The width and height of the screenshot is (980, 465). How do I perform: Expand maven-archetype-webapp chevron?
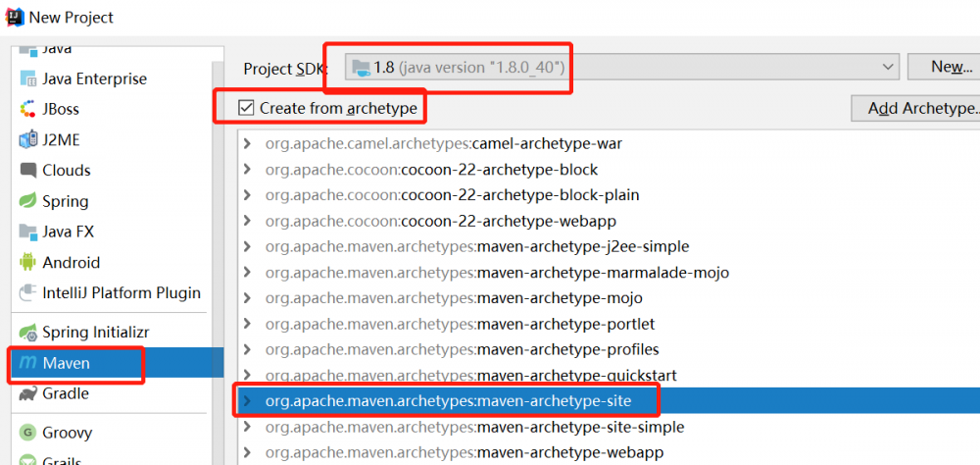tap(248, 452)
